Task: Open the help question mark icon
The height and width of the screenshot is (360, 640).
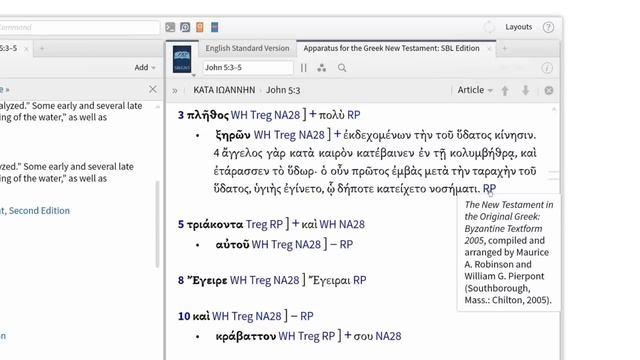Action: pos(548,27)
